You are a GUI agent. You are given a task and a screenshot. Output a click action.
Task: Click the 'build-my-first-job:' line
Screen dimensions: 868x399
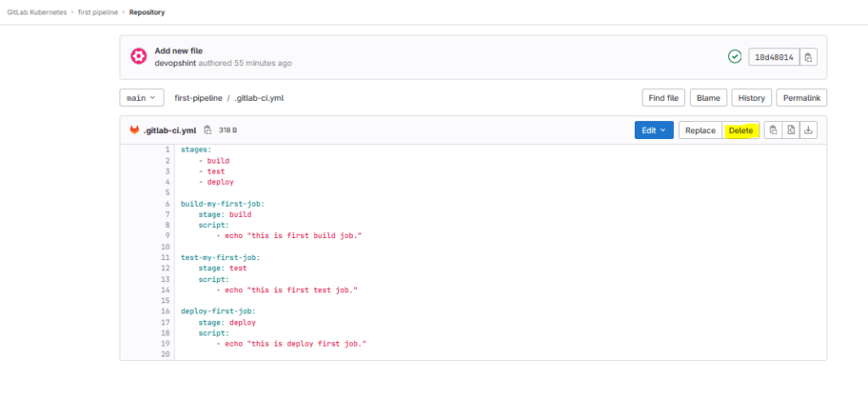(x=223, y=203)
